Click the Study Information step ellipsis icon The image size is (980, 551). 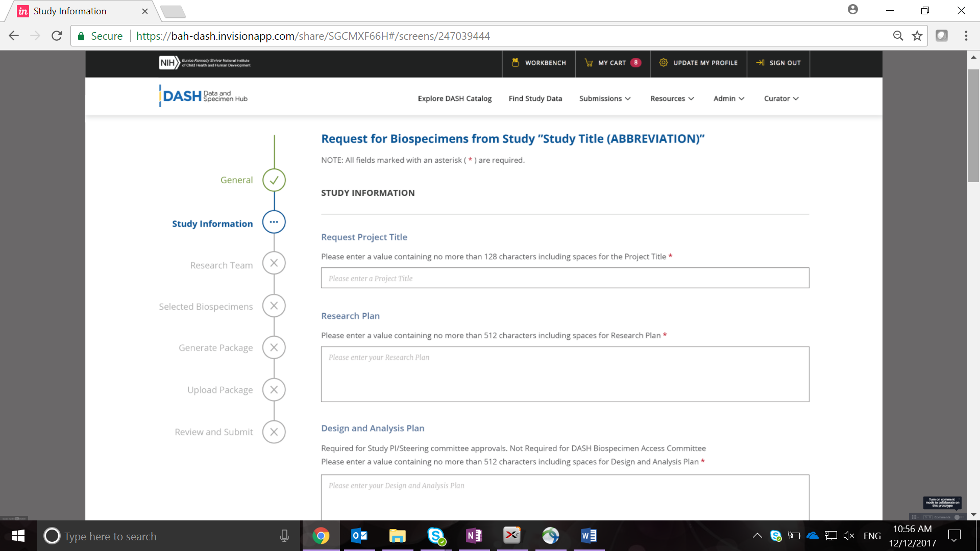pos(274,222)
